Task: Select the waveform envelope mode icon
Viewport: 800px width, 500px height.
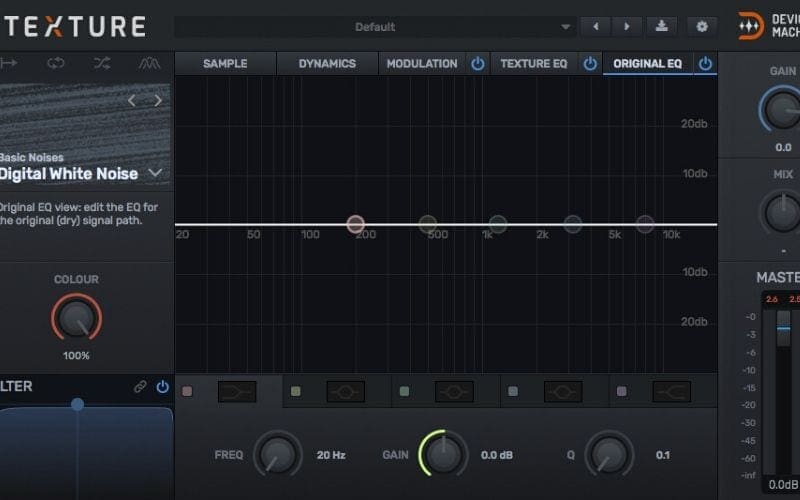Action: (x=149, y=63)
